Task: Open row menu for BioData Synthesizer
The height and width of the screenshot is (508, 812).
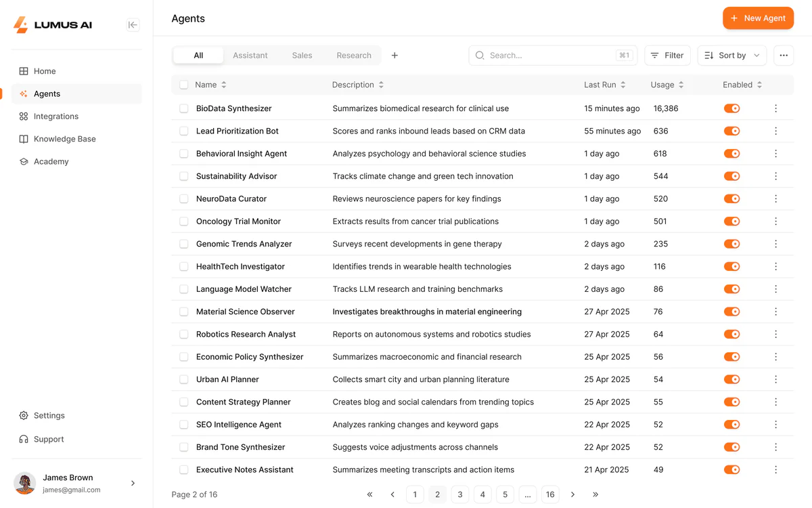Action: [775, 108]
